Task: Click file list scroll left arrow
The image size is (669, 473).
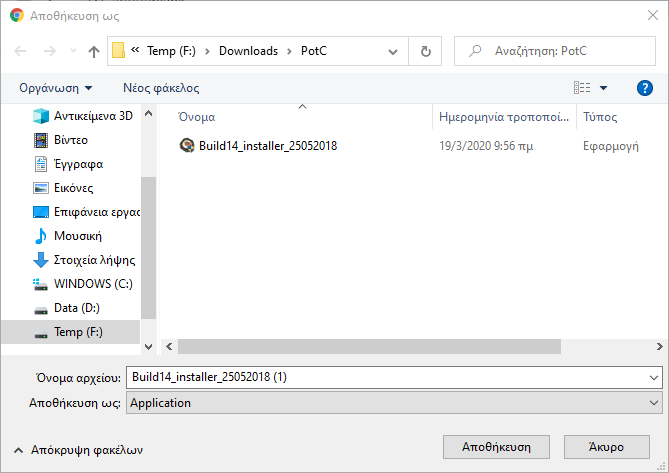Action: (x=169, y=346)
